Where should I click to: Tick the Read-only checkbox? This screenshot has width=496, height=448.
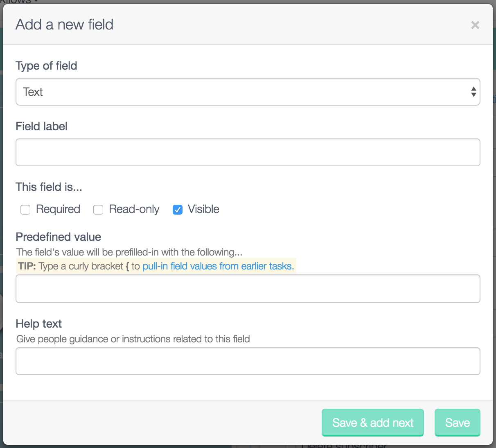point(98,210)
